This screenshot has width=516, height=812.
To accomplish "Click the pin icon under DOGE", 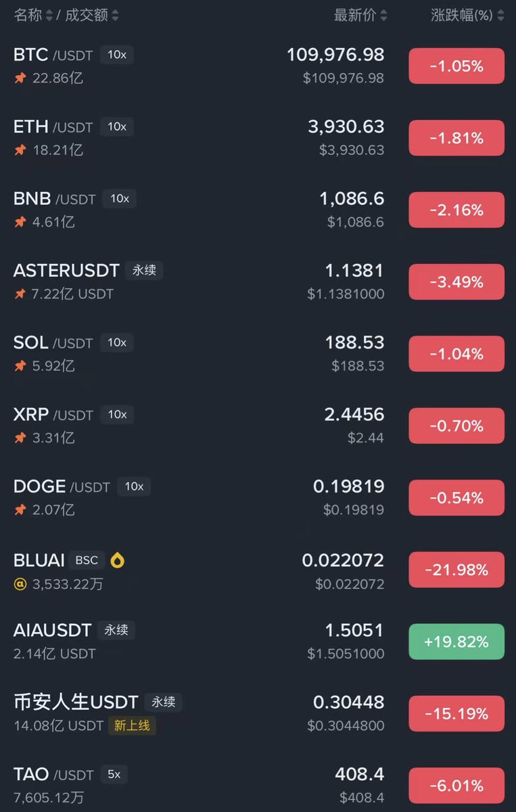I will tap(20, 510).
